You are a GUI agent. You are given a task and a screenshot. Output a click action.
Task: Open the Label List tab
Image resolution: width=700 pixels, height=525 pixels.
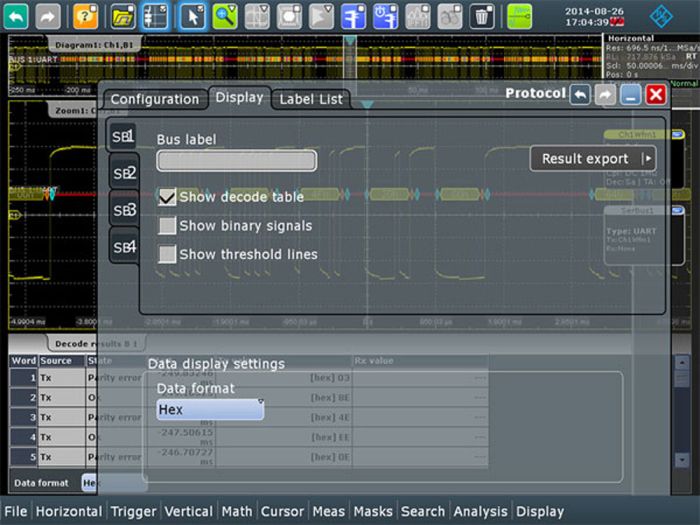coord(311,99)
